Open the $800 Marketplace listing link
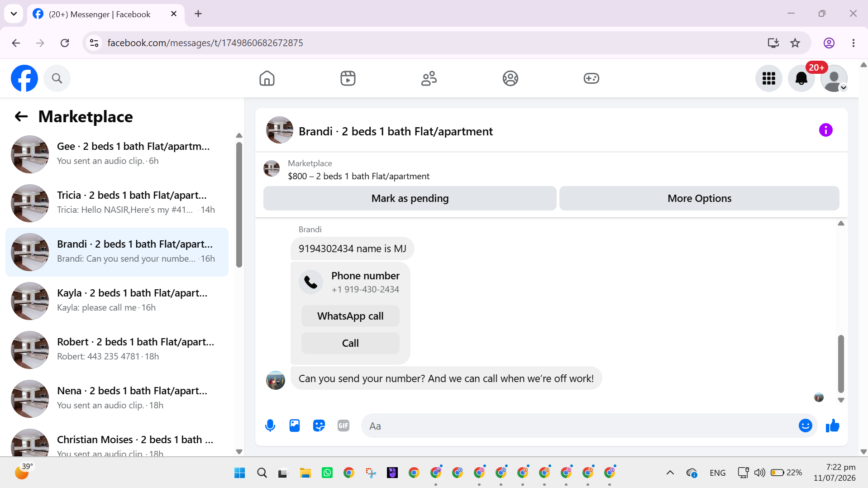This screenshot has height=488, width=868. tap(358, 177)
